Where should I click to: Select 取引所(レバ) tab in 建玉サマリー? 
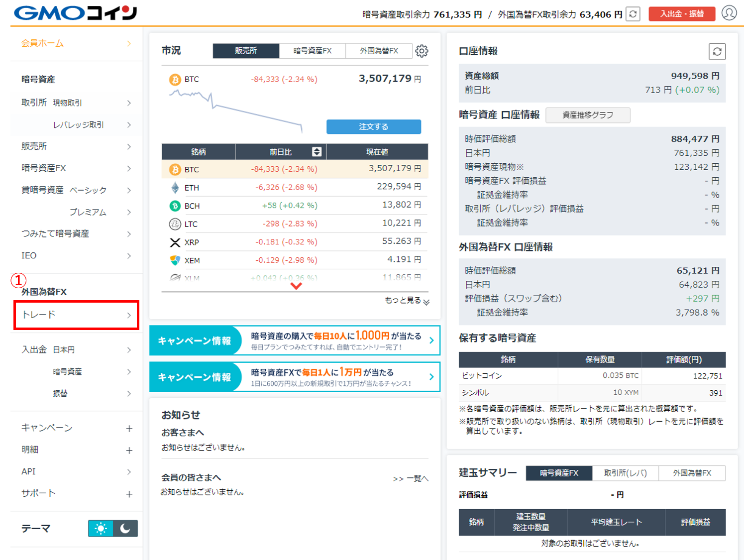point(625,473)
